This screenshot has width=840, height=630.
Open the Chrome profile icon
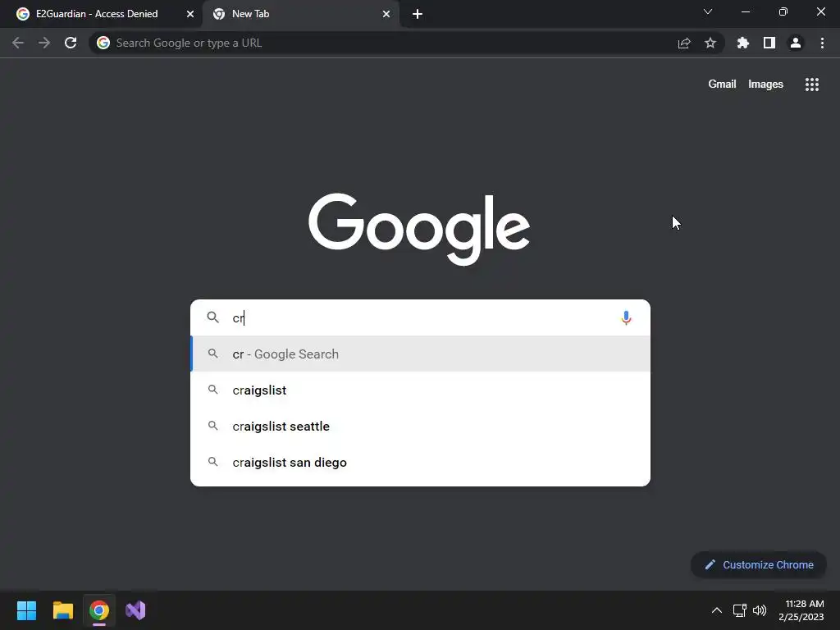(796, 43)
